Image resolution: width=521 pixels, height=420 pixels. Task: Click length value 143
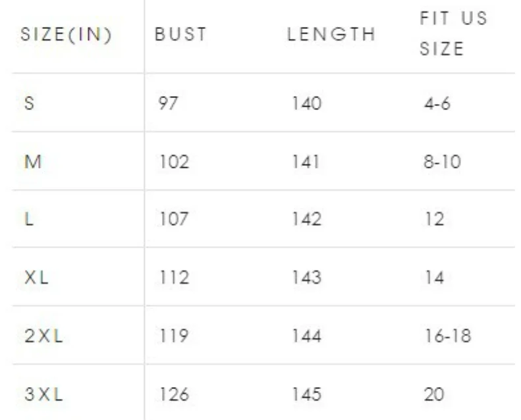click(307, 277)
